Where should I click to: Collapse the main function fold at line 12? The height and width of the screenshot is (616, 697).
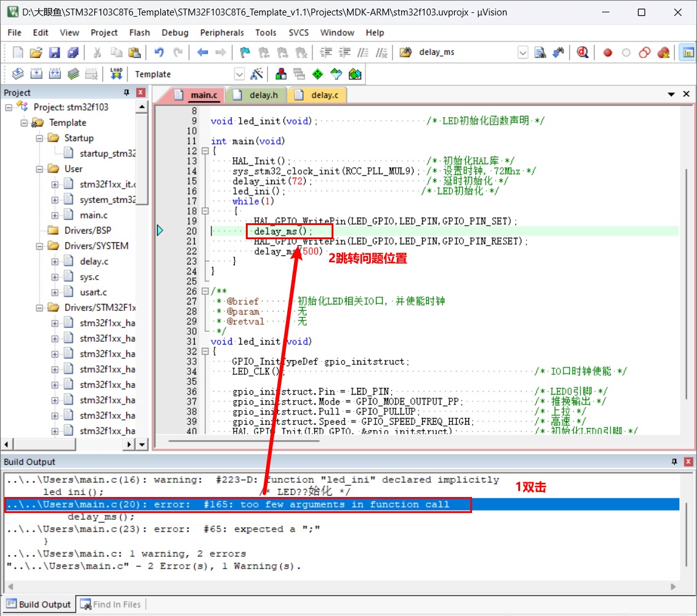(x=205, y=151)
